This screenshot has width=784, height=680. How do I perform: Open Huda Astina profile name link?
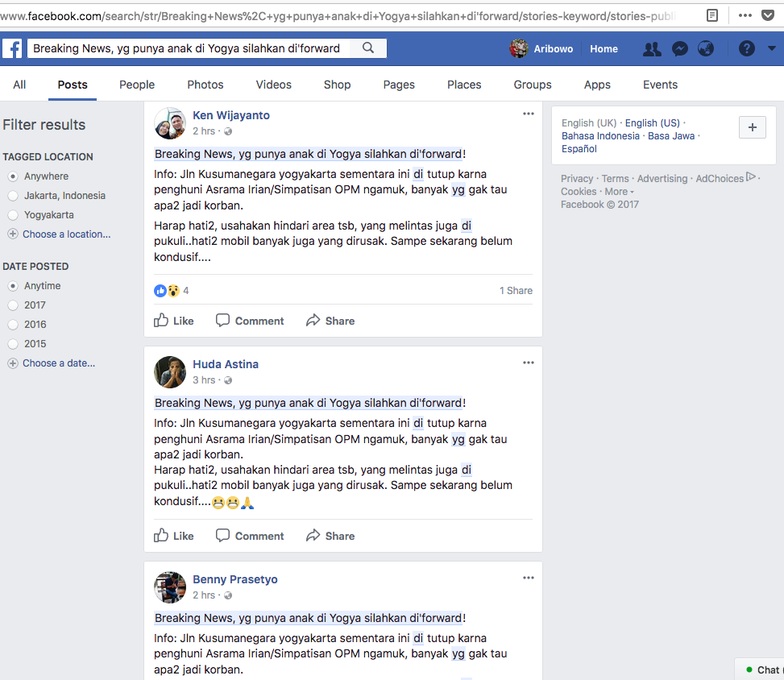[226, 364]
